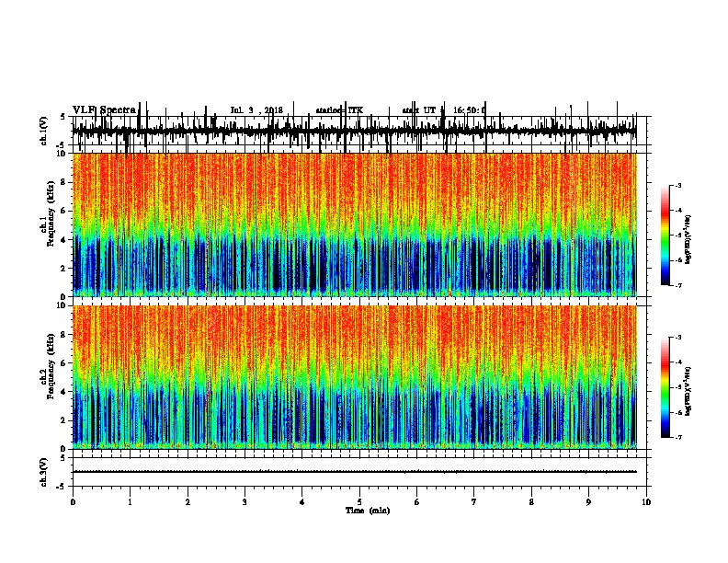Click the ch.2 "Frequency (kHz)" axis label
Screen dimensions: 728x563
[x=51, y=366]
